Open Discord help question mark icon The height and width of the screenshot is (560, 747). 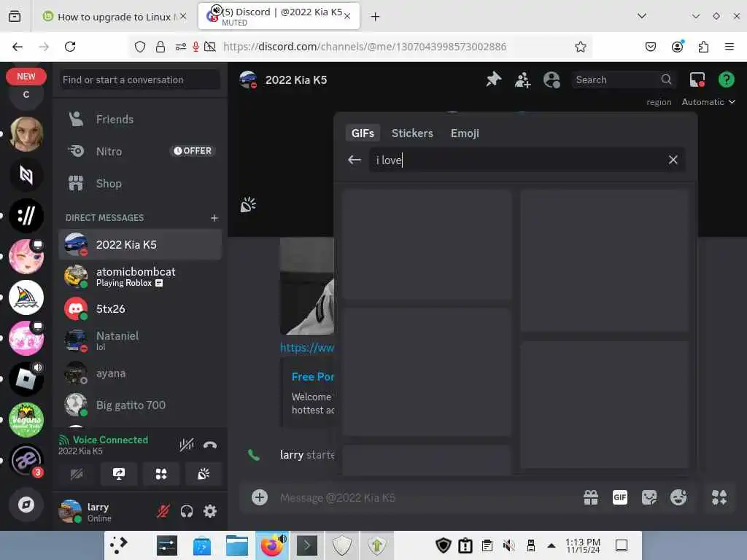coord(726,79)
